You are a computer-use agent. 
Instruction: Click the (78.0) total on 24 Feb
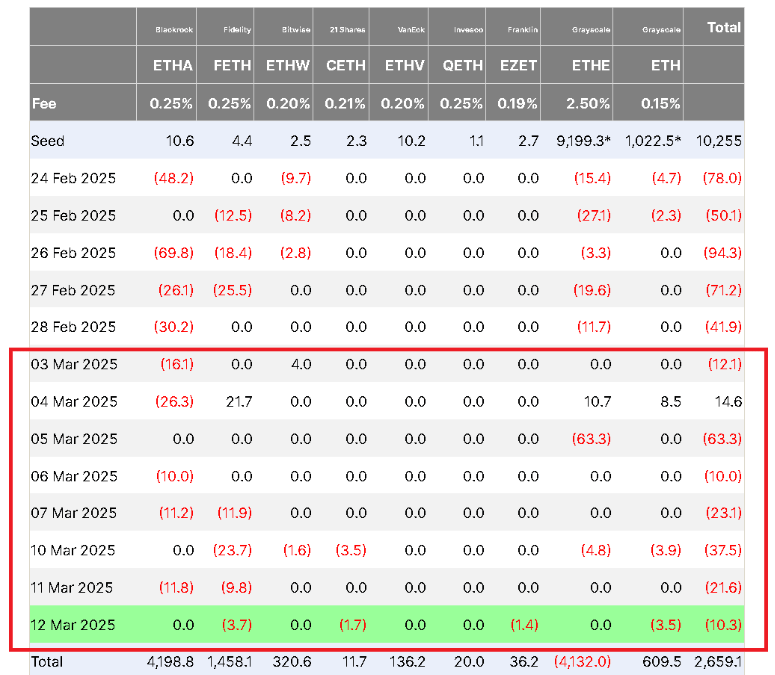click(722, 178)
